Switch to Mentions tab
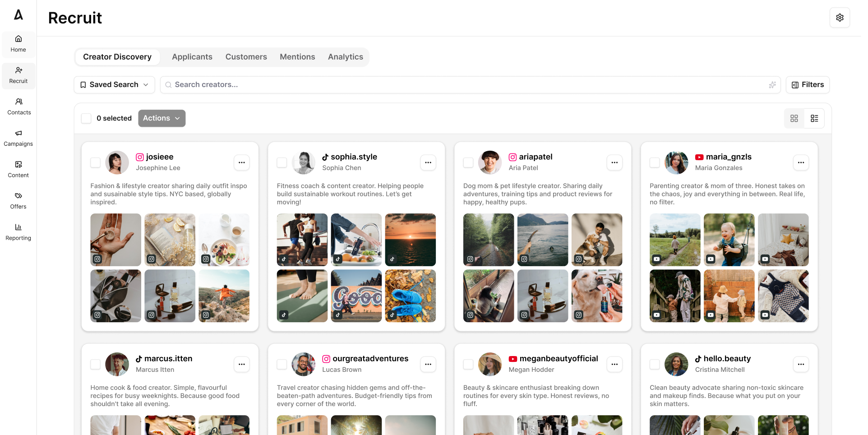 click(x=297, y=57)
